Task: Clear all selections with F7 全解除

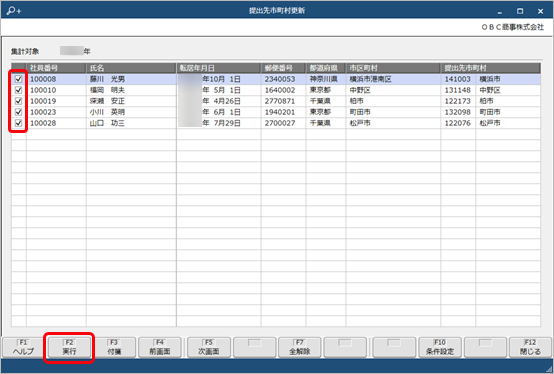Action: click(x=300, y=347)
